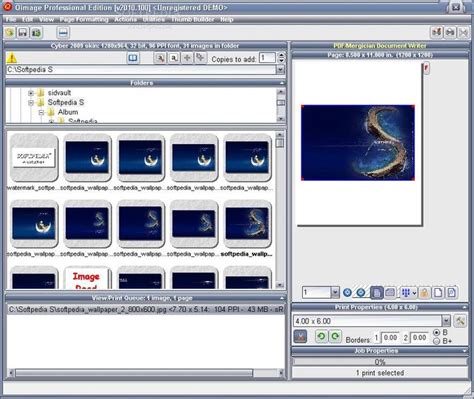474x399 pixels.
Task: Click the horizontal scrollbar of the print queue
Action: (145, 373)
